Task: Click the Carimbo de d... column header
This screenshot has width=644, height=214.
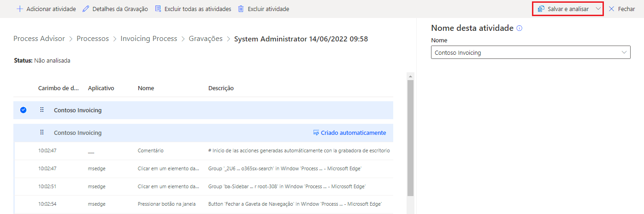Action: (x=59, y=88)
